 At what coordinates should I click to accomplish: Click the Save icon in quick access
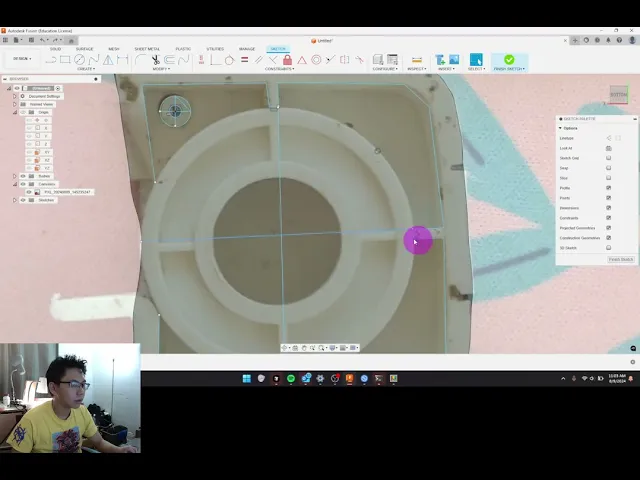click(x=31, y=40)
